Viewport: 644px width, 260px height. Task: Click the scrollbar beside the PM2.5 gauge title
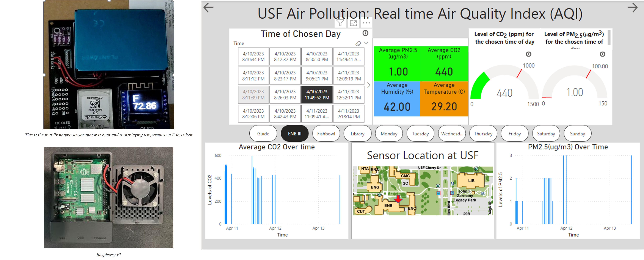(x=609, y=37)
